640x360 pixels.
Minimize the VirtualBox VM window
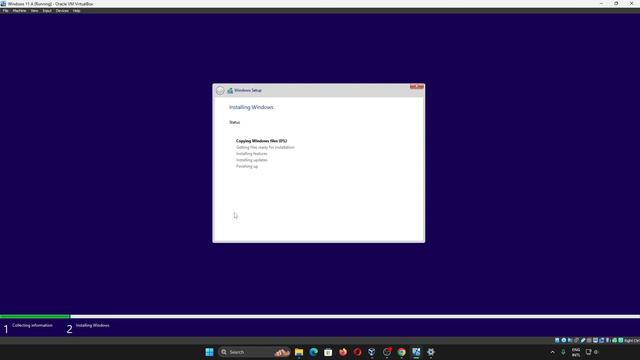601,3
